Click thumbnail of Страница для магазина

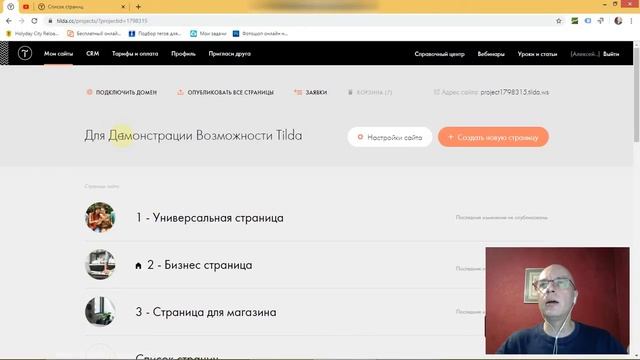[100, 311]
